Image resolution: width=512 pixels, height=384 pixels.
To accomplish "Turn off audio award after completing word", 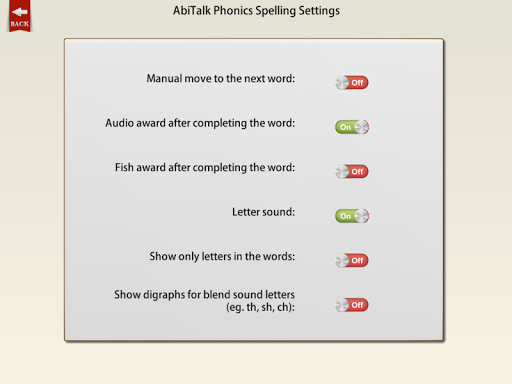I will click(352, 127).
